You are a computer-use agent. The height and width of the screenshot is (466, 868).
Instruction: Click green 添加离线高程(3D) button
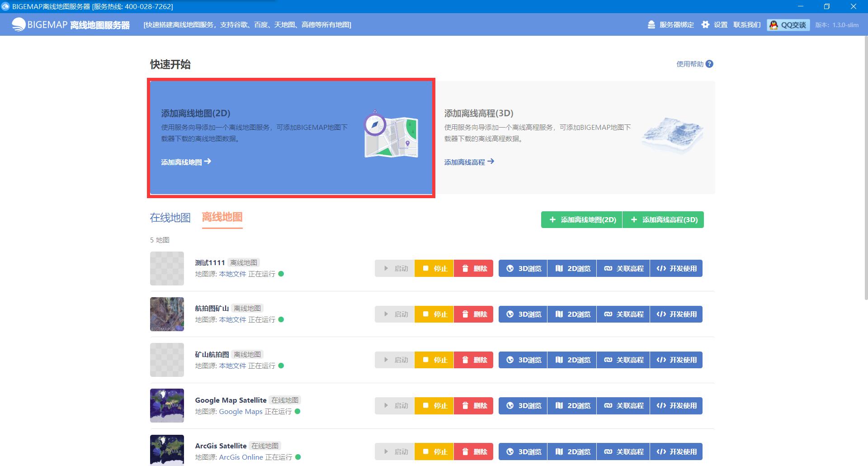663,220
